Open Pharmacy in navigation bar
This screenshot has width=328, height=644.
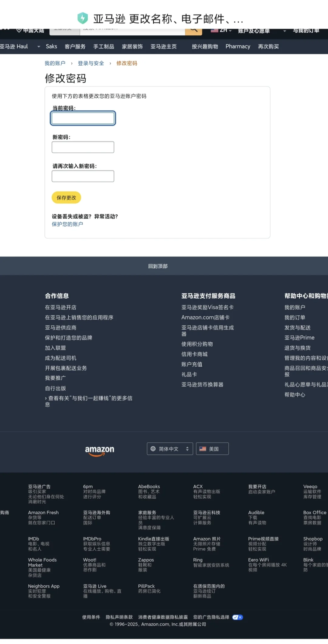click(238, 47)
